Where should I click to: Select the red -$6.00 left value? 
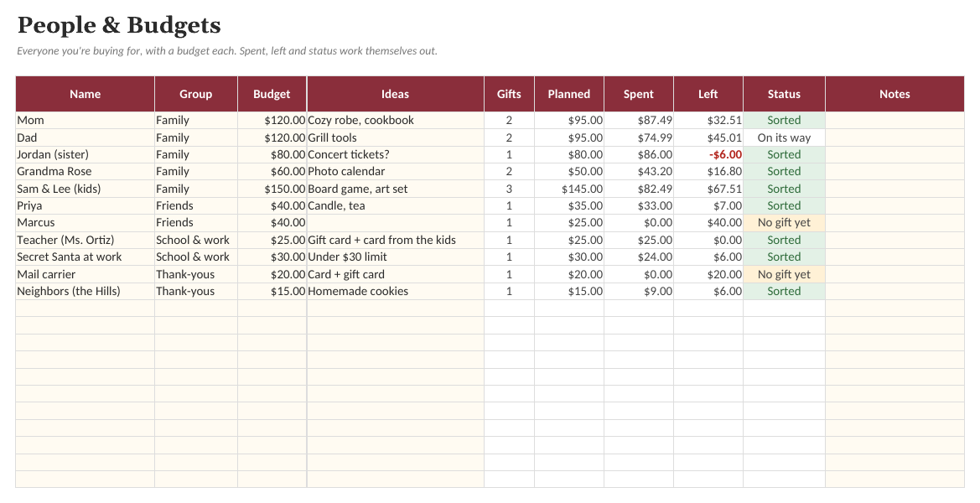click(708, 154)
